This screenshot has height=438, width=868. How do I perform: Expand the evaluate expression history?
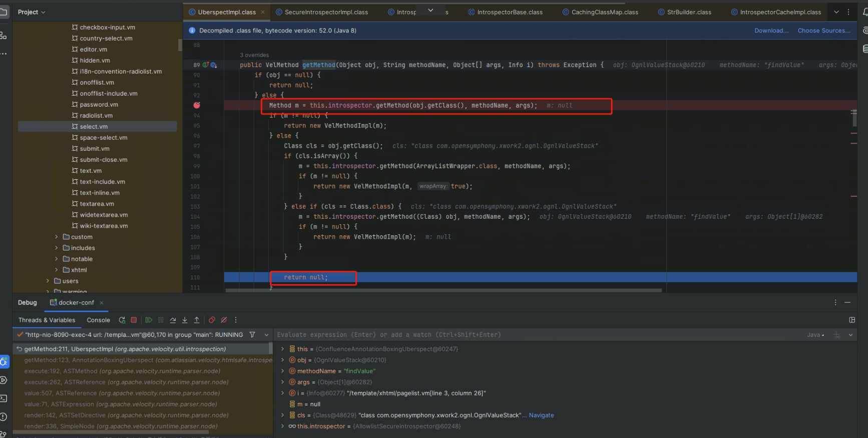click(x=850, y=335)
